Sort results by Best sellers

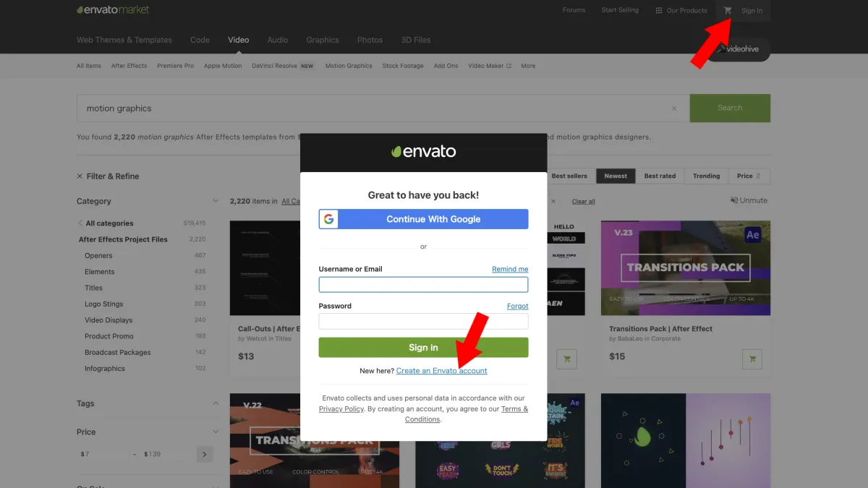click(x=569, y=176)
